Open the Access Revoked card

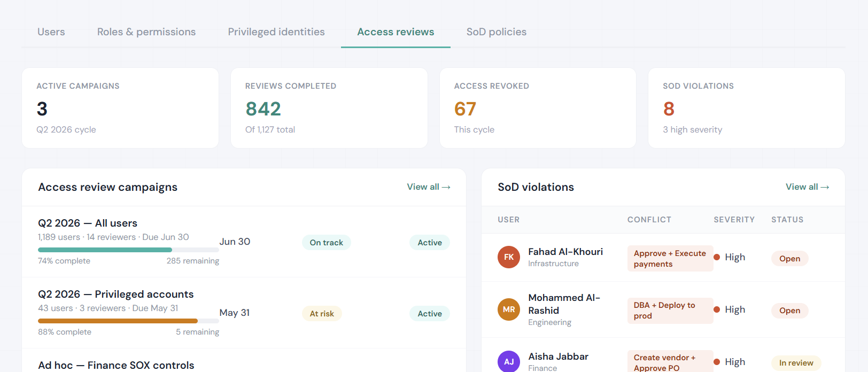click(x=538, y=108)
